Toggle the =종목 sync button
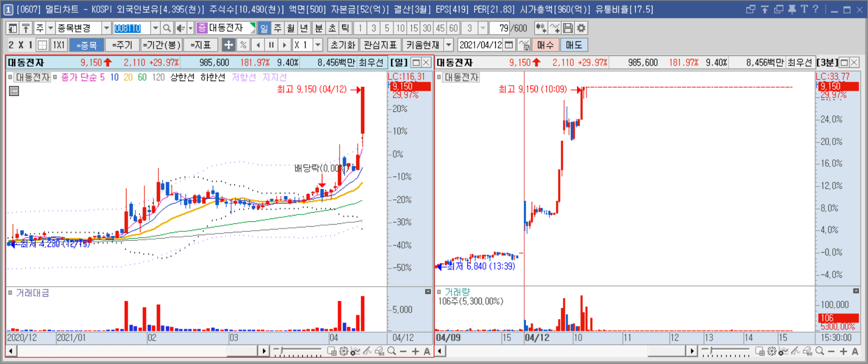The height and width of the screenshot is (364, 868). click(87, 45)
